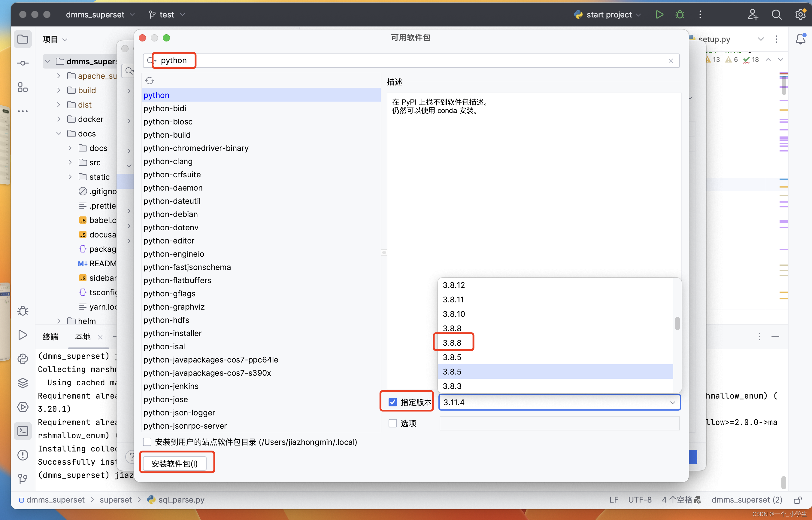
Task: Open the dmms_superset project dropdown
Action: coord(100,14)
